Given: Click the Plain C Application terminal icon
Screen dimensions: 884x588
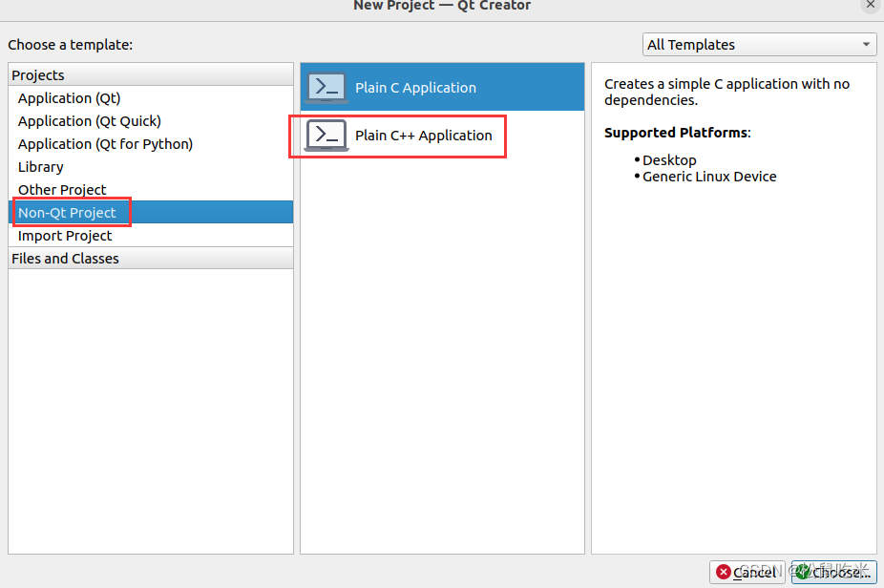Looking at the screenshot, I should coord(326,86).
